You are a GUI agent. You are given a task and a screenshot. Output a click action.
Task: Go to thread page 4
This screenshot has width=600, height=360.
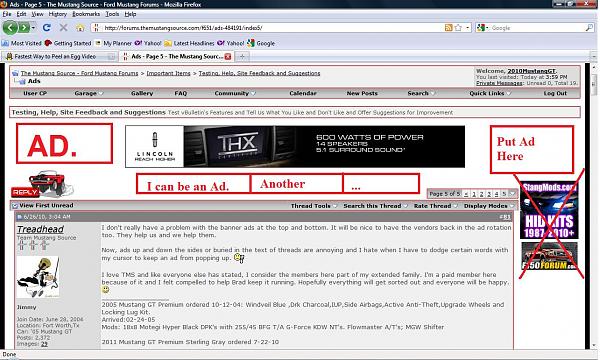point(496,194)
